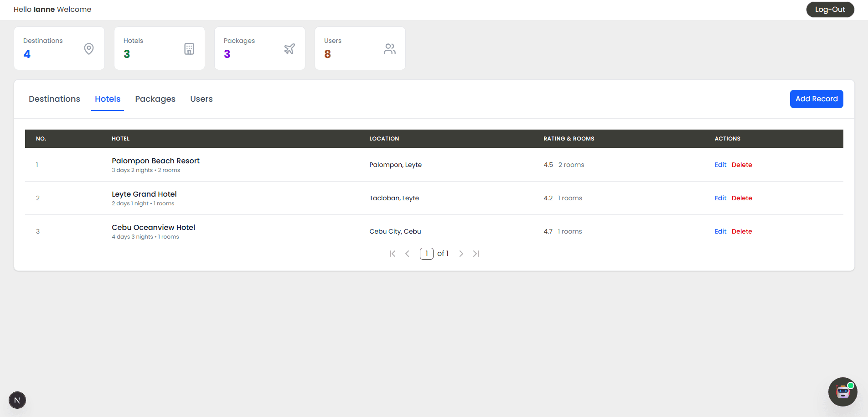
Task: Click the Hotels building icon
Action: pyautogui.click(x=189, y=49)
